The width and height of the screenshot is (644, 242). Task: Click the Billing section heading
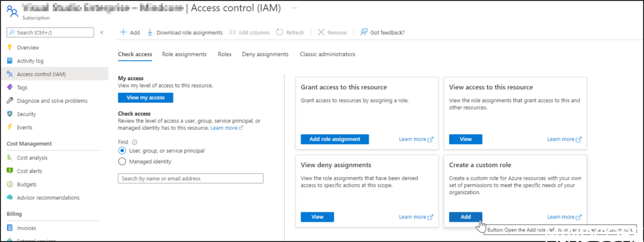14,214
